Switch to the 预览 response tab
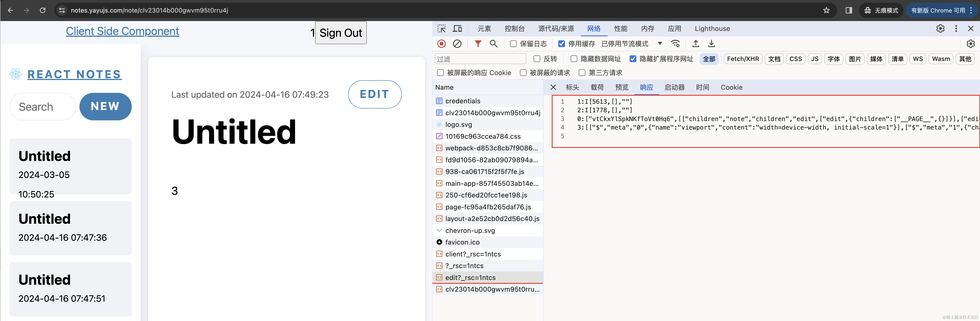980x321 pixels. 622,87
